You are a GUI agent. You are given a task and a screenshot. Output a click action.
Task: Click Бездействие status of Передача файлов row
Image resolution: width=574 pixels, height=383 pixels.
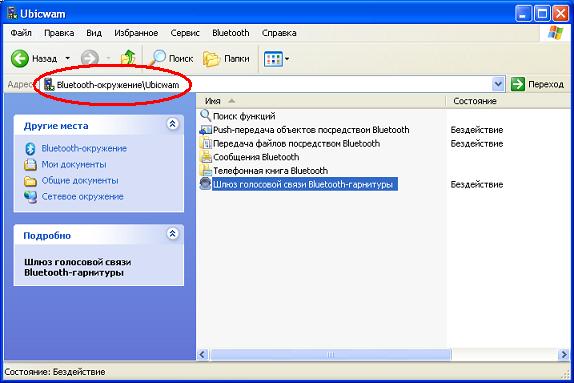(477, 144)
